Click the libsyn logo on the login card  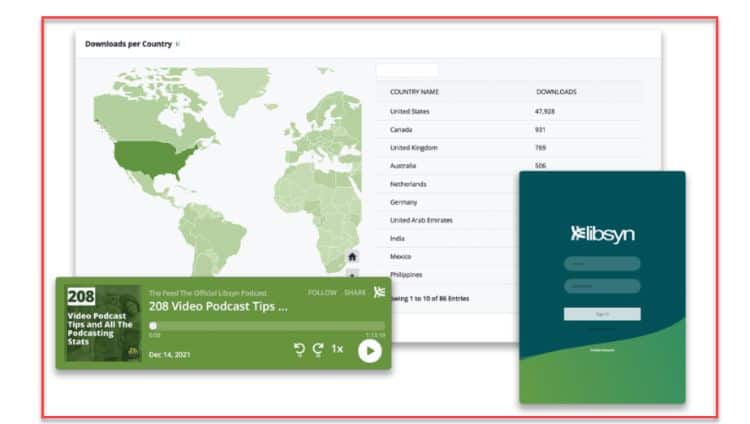pos(602,234)
